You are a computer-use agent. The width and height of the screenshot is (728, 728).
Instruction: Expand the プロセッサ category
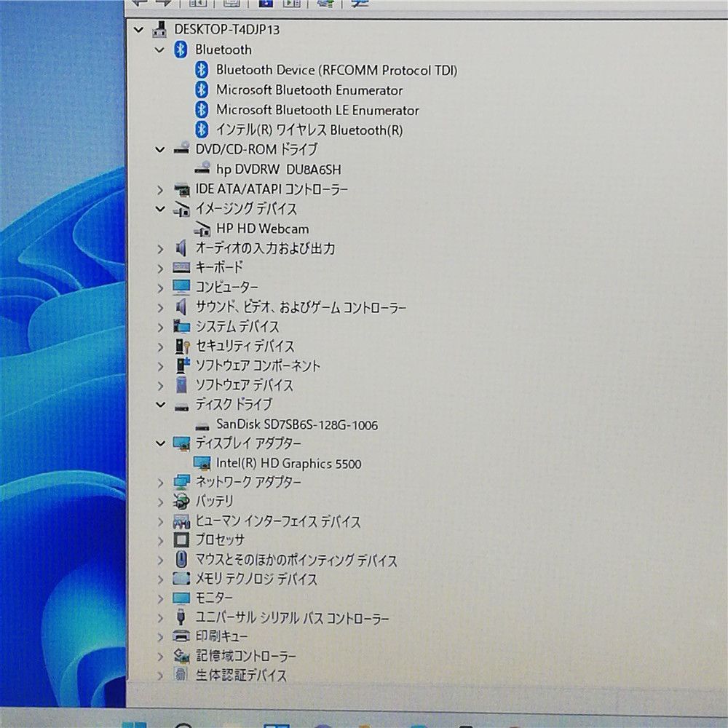(x=160, y=541)
